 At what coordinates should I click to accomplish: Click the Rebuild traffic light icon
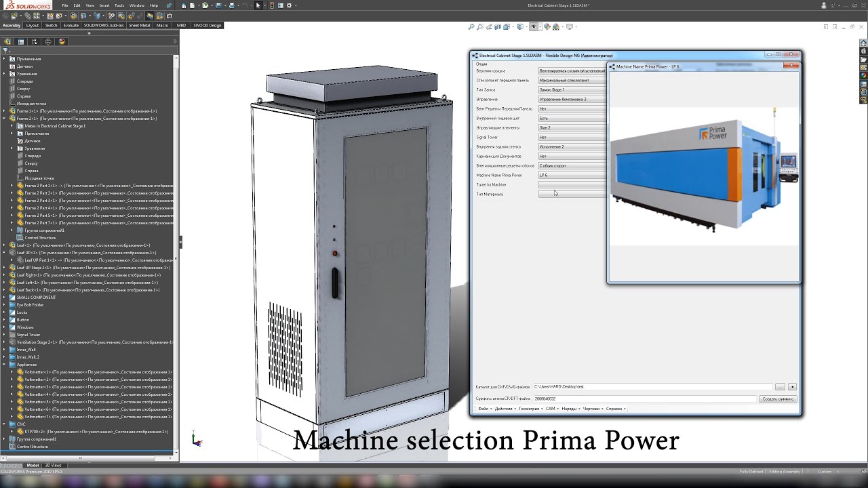click(x=272, y=5)
